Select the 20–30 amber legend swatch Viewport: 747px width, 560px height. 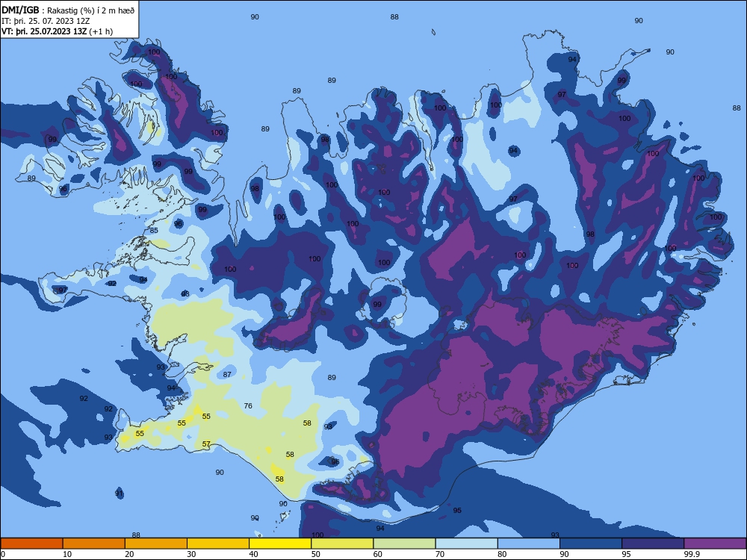(156, 544)
